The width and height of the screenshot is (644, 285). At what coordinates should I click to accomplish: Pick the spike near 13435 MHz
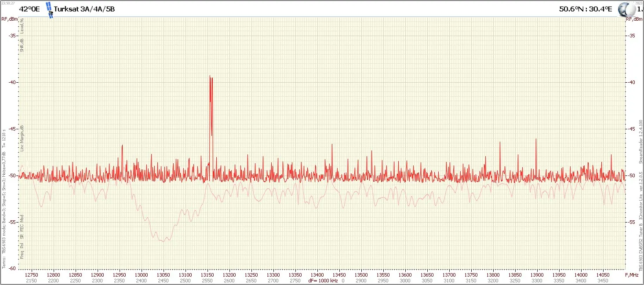[331, 146]
